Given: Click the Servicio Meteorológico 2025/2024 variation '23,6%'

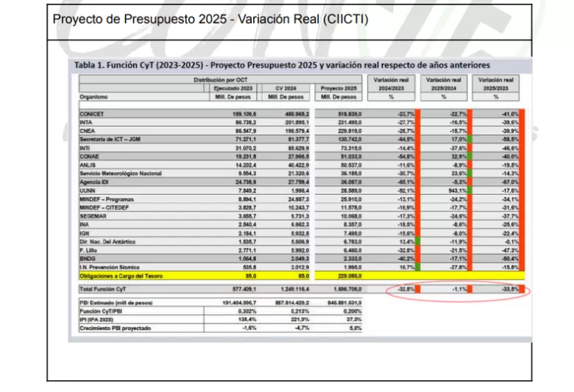Looking at the screenshot, I should coord(459,174).
